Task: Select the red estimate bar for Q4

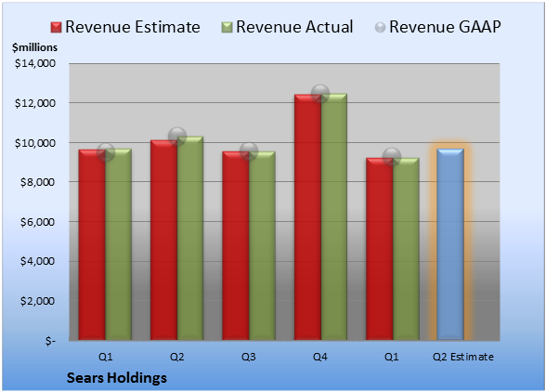Action: [x=307, y=217]
